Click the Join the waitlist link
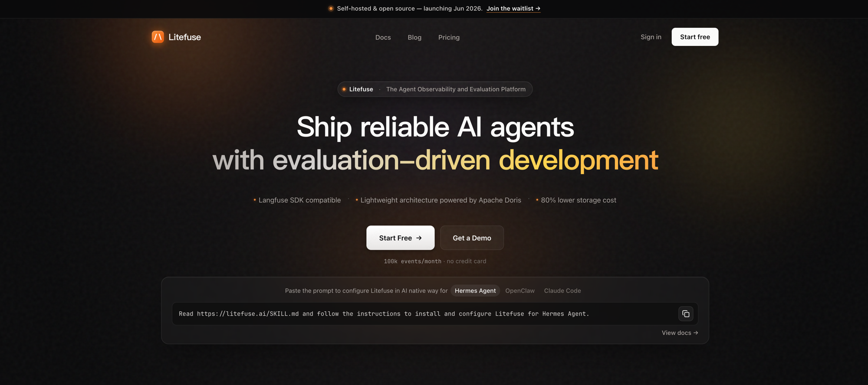 [x=513, y=9]
